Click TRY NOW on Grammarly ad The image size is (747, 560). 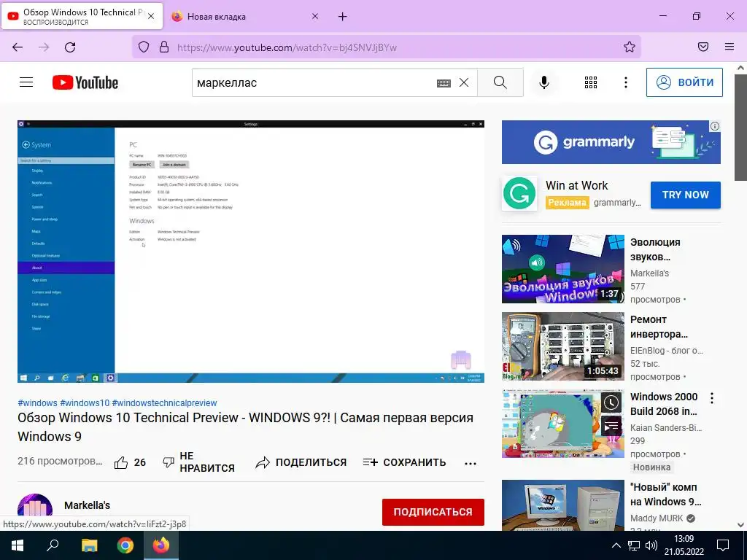pos(686,195)
